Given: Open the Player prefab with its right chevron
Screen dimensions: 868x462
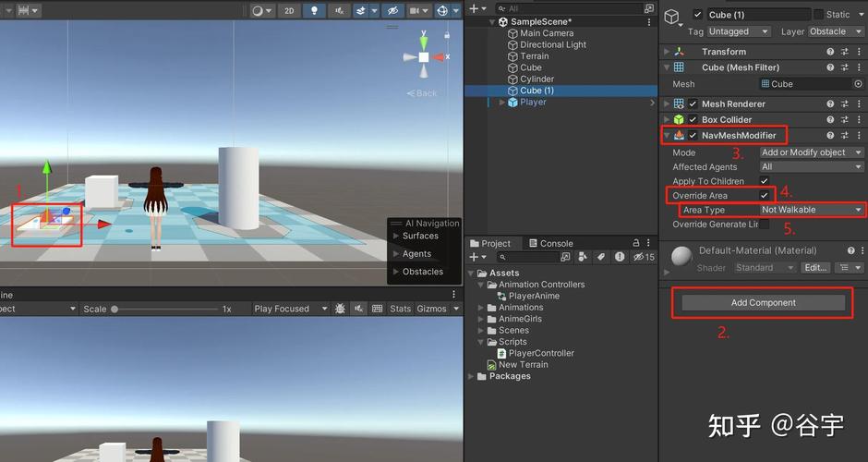Looking at the screenshot, I should (652, 102).
